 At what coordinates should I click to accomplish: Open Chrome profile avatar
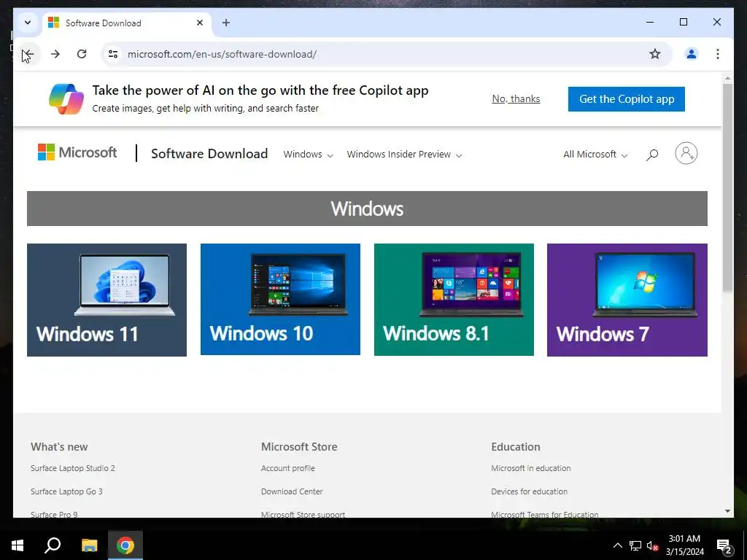[692, 54]
